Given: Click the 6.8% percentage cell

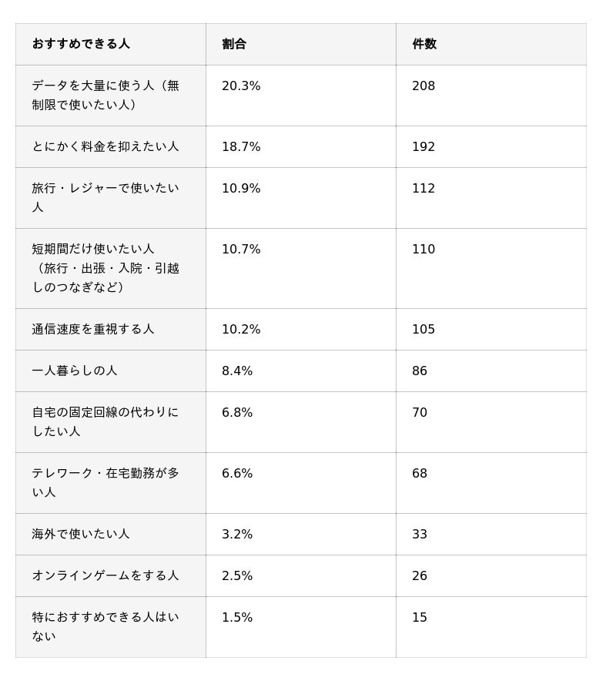Looking at the screenshot, I should (237, 413).
